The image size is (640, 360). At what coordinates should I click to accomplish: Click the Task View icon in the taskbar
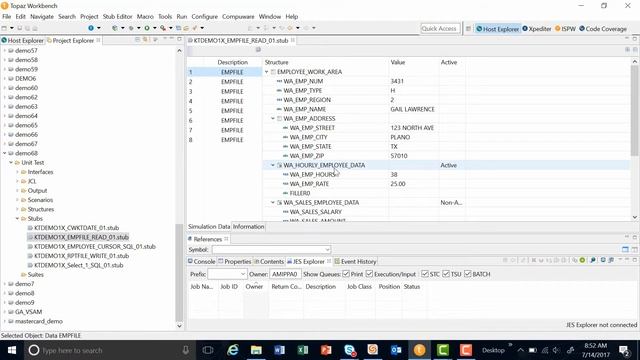pos(208,350)
